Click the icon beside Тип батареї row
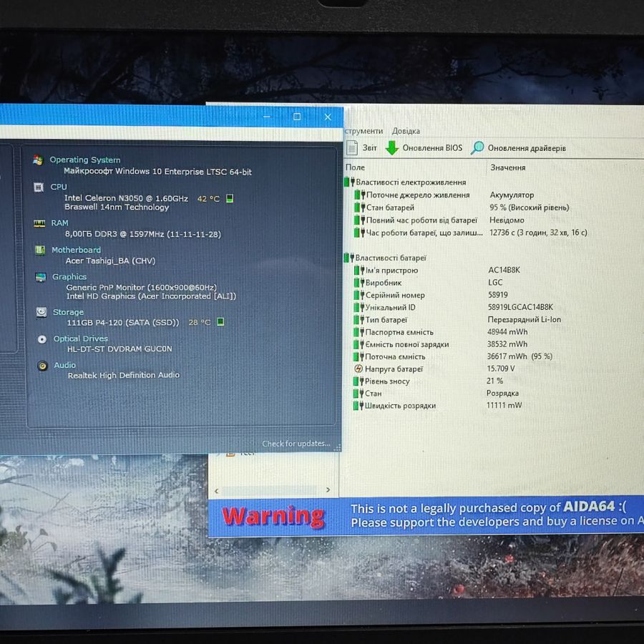This screenshot has height=644, width=644. [359, 319]
